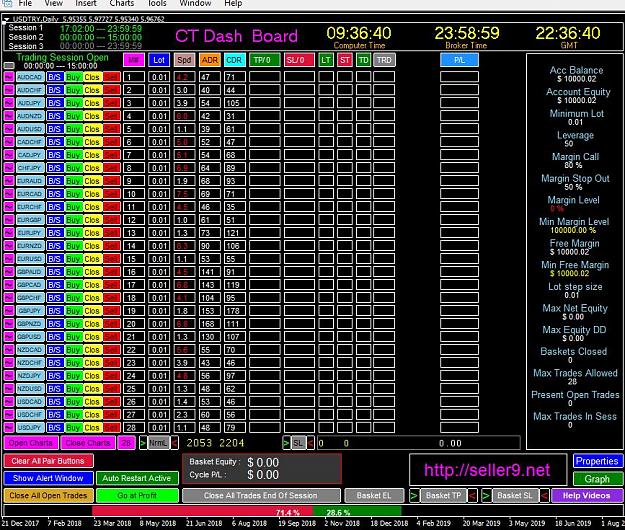Open the Window menu
This screenshot has height=530, width=625.
point(195,3)
